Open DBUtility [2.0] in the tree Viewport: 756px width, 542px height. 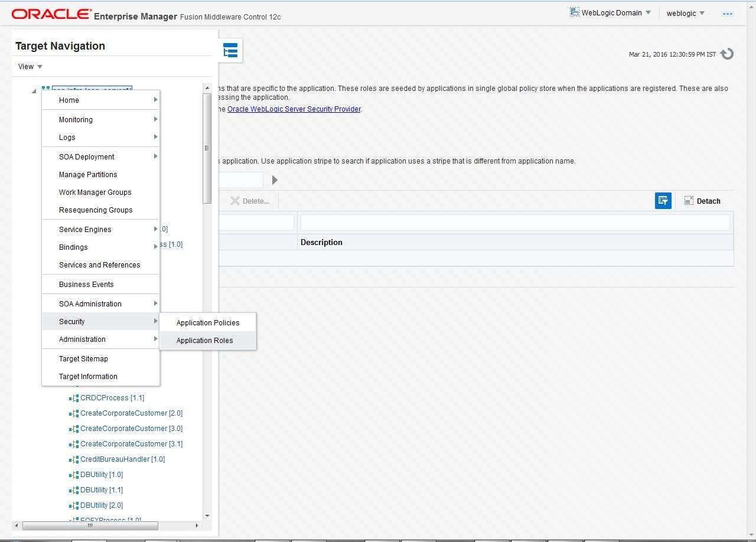click(x=102, y=505)
